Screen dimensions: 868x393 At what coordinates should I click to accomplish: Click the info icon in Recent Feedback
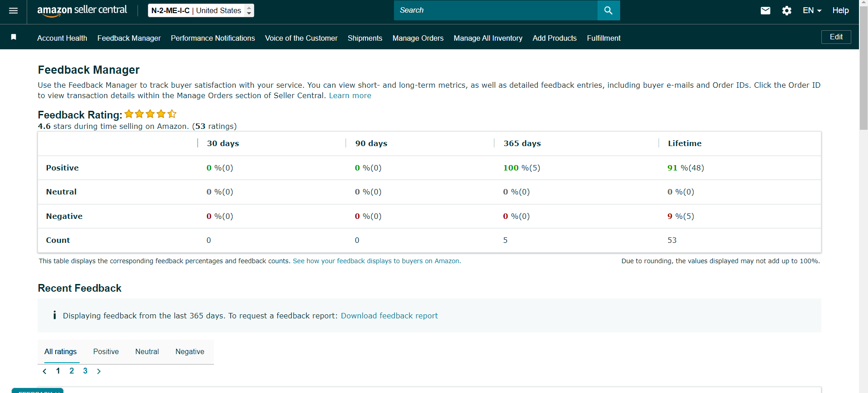54,315
